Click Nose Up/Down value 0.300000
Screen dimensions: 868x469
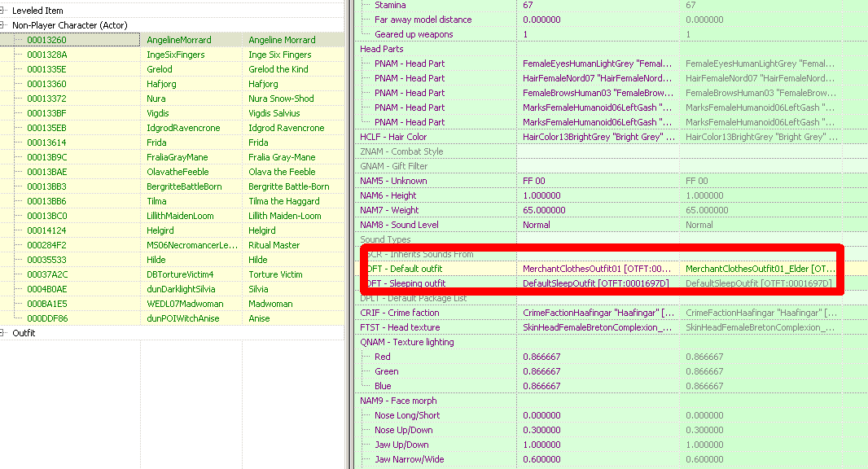(x=541, y=430)
